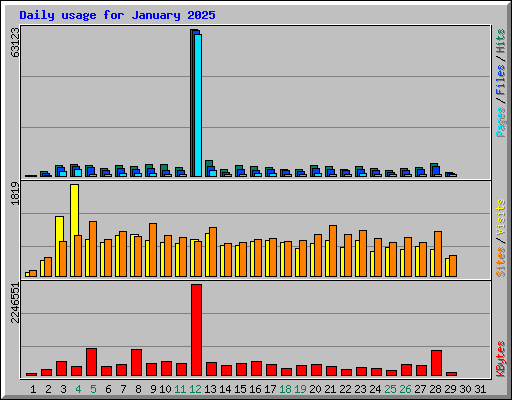Image resolution: width=512 pixels, height=400 pixels.
Task: Click the green day 25 axis label
Action: 390,389
